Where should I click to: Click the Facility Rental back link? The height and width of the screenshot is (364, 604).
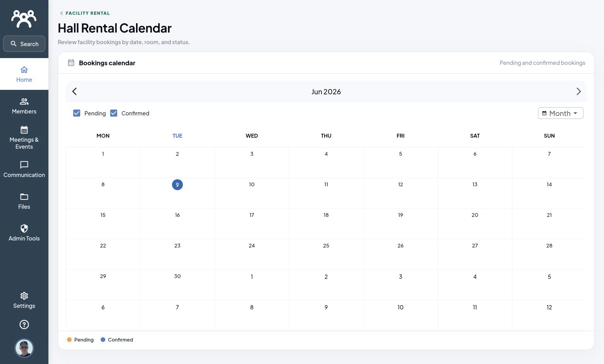click(x=85, y=13)
